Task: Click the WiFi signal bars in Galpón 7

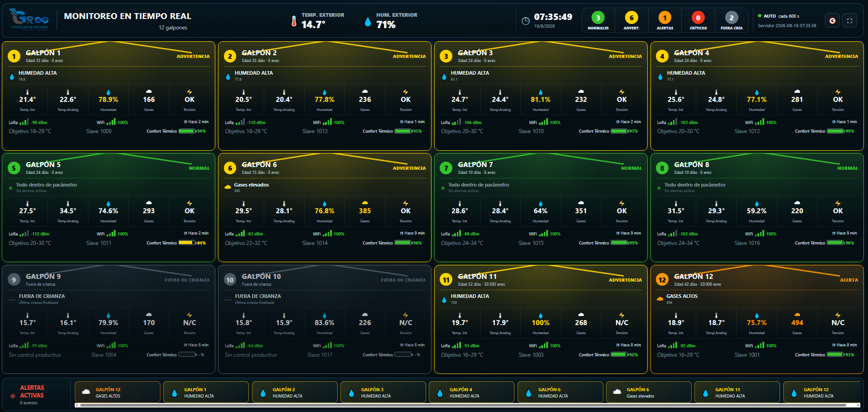Action: tap(543, 234)
